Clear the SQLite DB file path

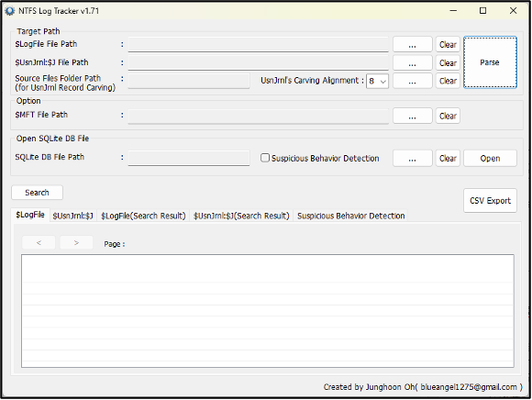pos(448,159)
